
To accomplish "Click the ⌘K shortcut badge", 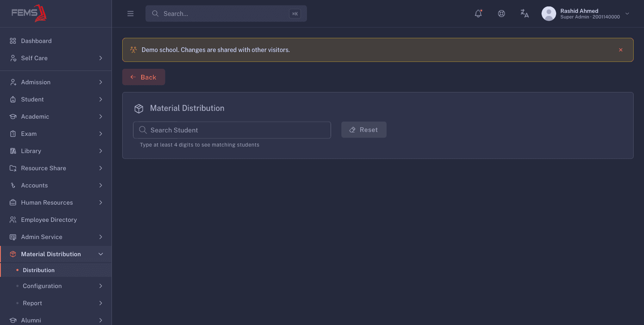I will (295, 14).
